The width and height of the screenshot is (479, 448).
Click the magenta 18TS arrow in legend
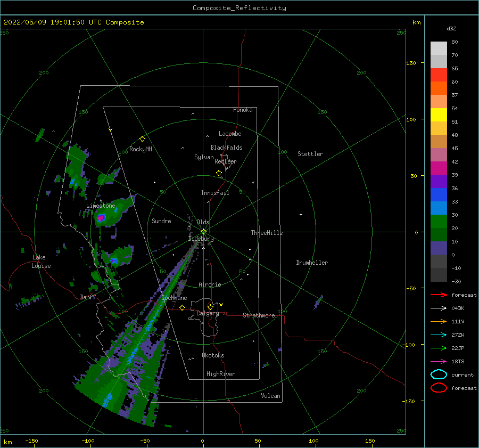[x=439, y=362]
